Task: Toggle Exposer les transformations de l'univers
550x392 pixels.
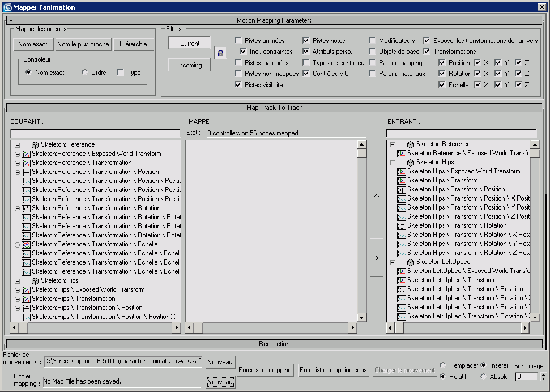Action: pyautogui.click(x=427, y=40)
